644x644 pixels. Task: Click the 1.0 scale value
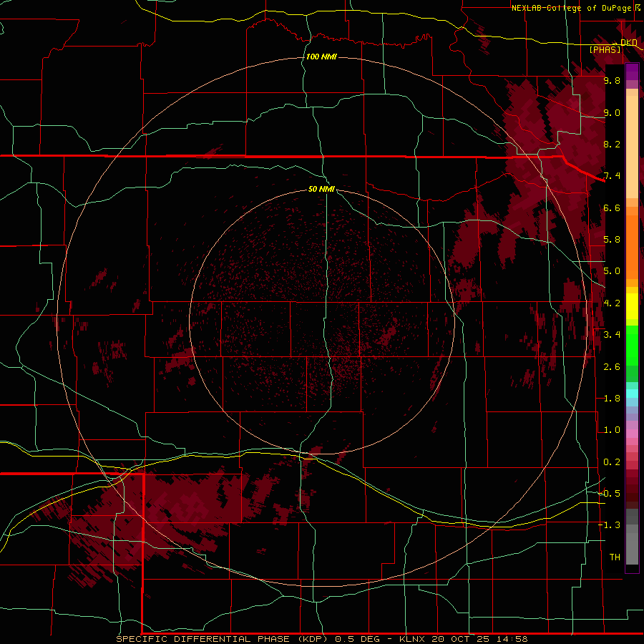(612, 430)
